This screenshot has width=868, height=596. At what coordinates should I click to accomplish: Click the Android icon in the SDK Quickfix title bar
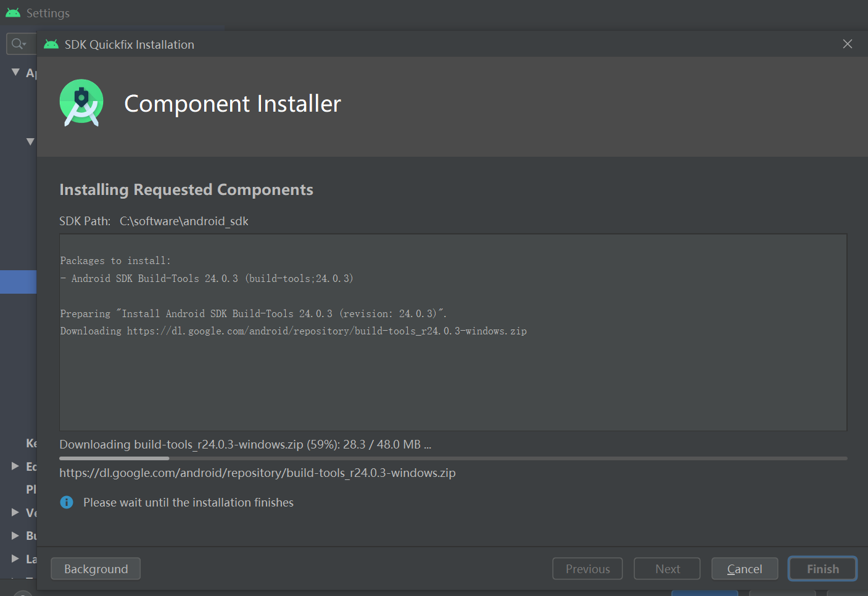[51, 44]
